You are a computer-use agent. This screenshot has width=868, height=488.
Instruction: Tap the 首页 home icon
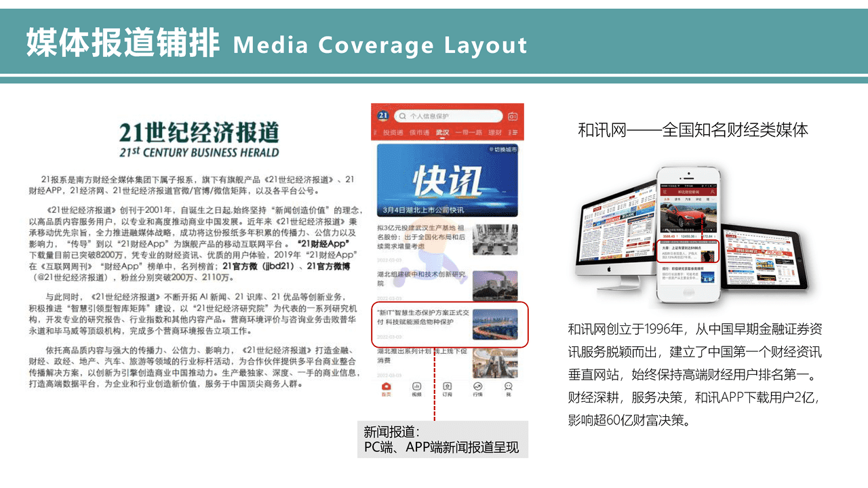click(x=387, y=388)
